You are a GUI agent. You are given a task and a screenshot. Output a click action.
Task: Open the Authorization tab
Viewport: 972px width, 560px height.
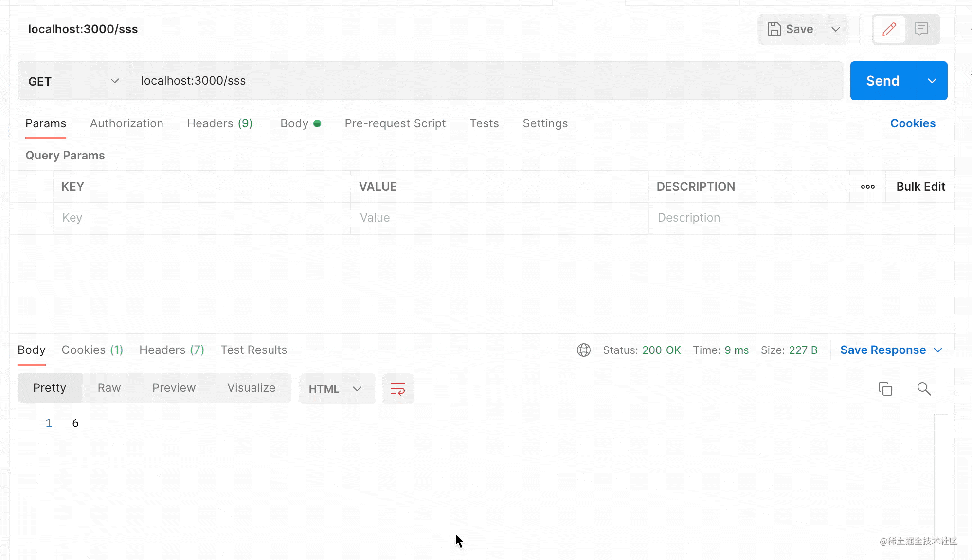tap(126, 123)
